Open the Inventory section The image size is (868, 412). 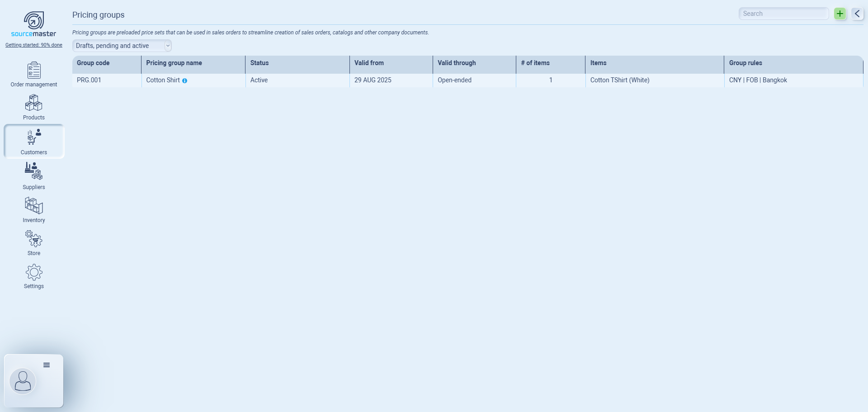pyautogui.click(x=34, y=210)
